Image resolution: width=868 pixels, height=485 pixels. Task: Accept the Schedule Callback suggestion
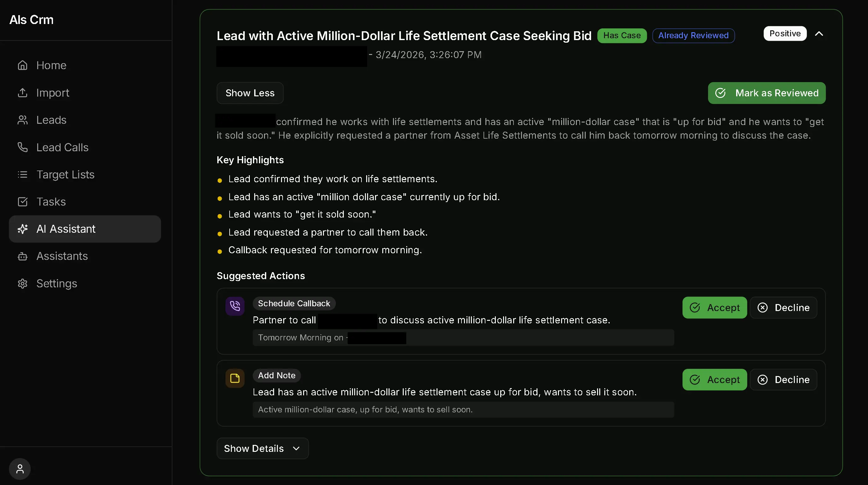click(x=715, y=307)
